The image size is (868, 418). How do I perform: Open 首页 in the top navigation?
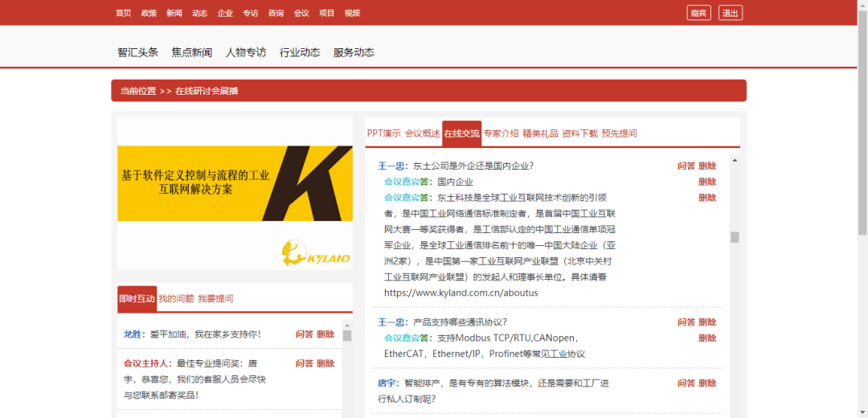tap(123, 13)
